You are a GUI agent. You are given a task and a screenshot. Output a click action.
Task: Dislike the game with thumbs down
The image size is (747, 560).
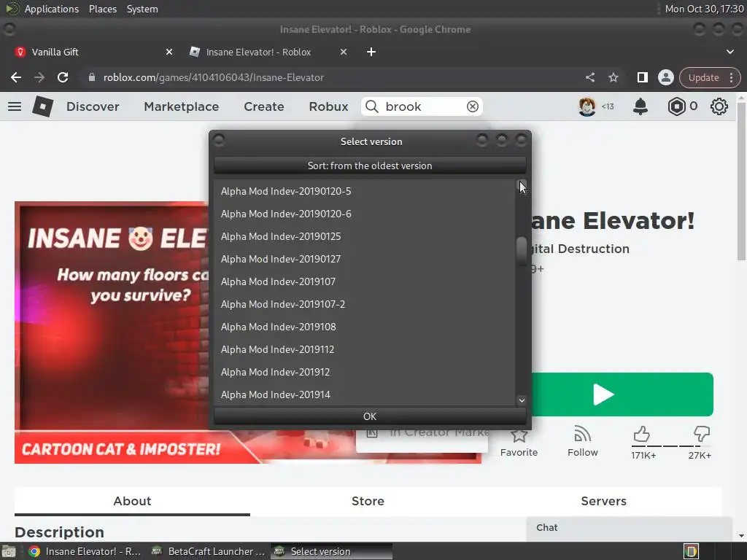pyautogui.click(x=701, y=435)
